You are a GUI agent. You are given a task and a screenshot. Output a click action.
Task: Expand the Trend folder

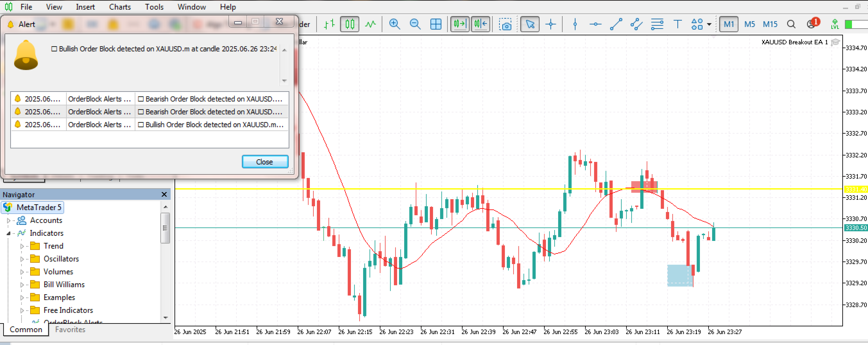(x=22, y=246)
